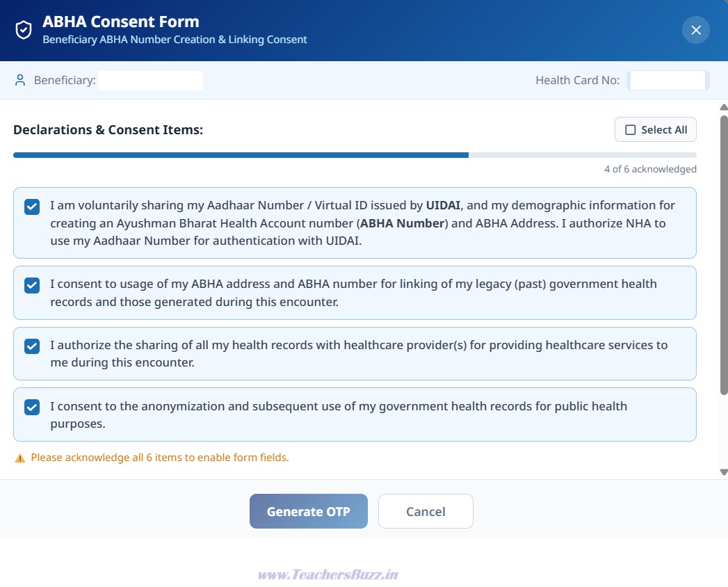Click the ABHA Consent Form title

click(x=121, y=22)
